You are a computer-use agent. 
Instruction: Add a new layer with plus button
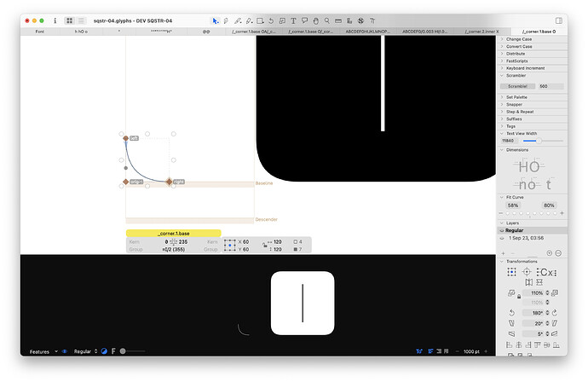(x=504, y=253)
